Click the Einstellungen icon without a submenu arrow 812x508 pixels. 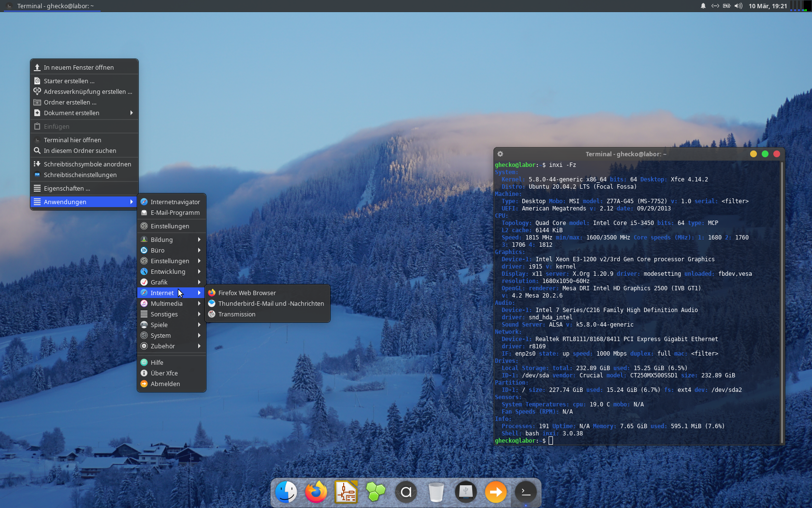(144, 226)
